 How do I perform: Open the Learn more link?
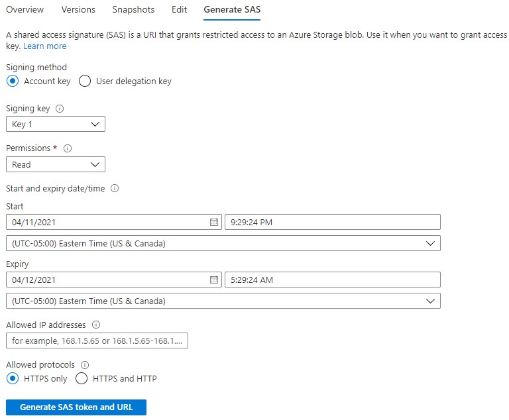45,46
